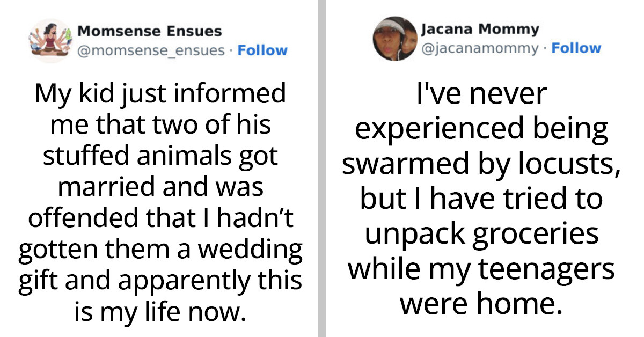Click the Follow link for Momsense Ensues
This screenshot has height=337, width=644.
262,51
